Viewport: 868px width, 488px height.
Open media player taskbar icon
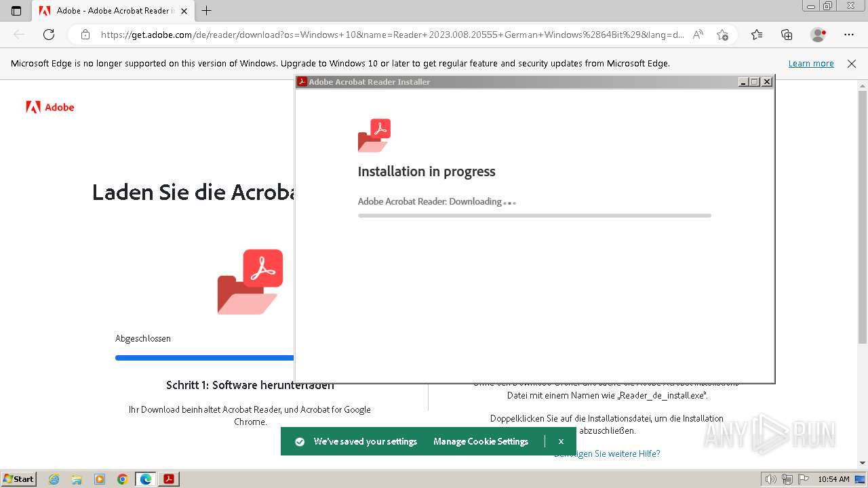coord(100,479)
